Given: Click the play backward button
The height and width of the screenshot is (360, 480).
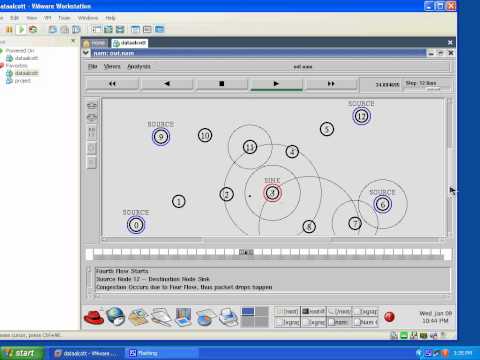Looking at the screenshot, I should coord(167,84).
